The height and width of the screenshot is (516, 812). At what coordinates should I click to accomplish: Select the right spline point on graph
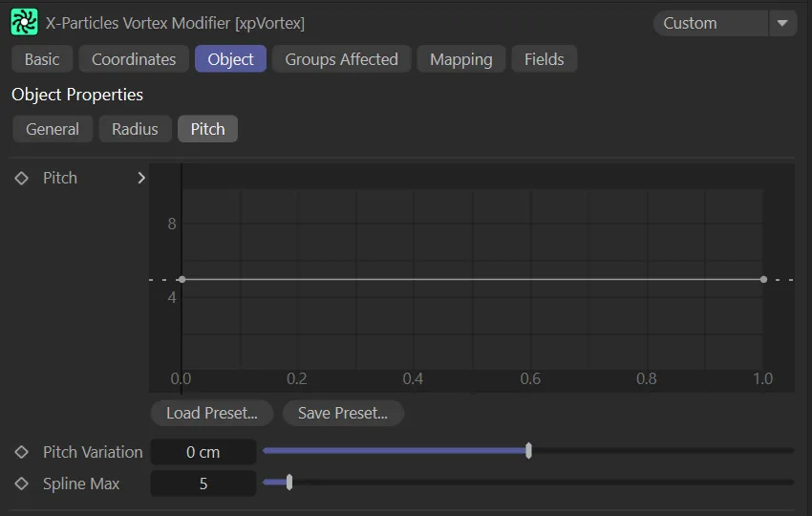coord(763,279)
